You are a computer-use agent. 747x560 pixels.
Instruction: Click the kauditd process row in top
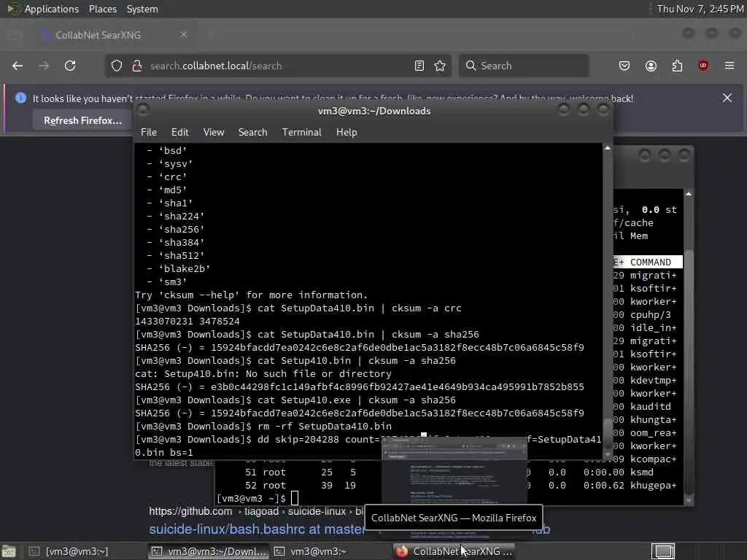[650, 407]
